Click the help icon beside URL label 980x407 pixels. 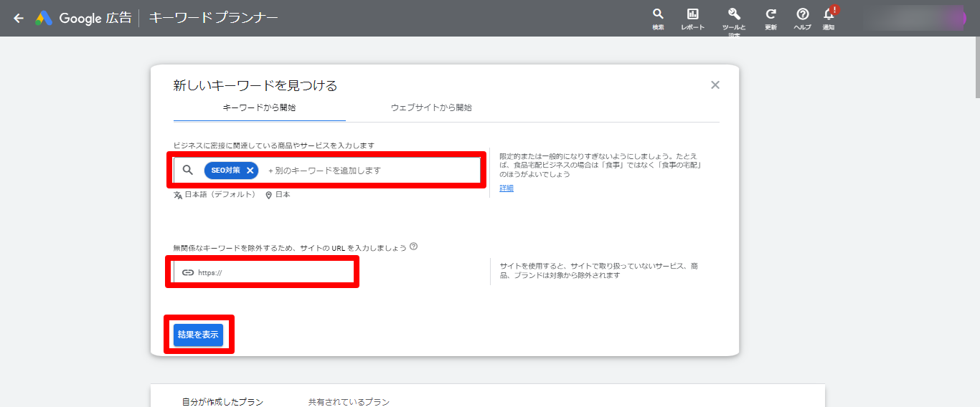pos(413,247)
